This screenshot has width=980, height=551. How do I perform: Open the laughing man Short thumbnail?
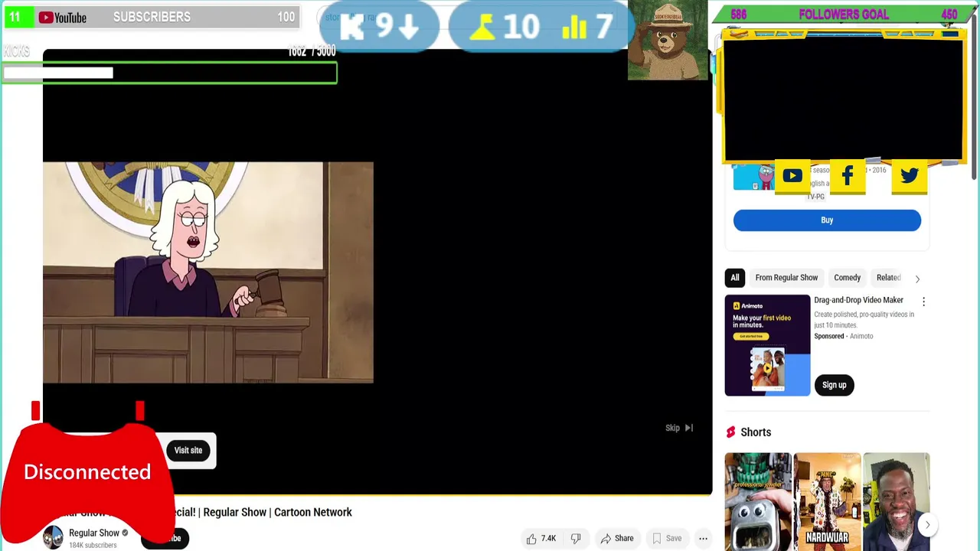tap(896, 501)
